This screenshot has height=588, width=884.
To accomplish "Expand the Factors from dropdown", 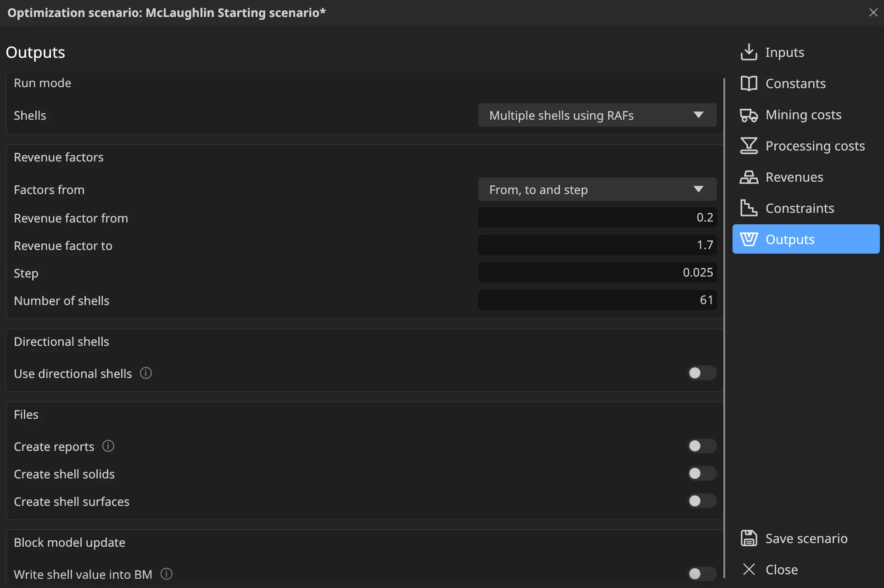I will coord(597,189).
